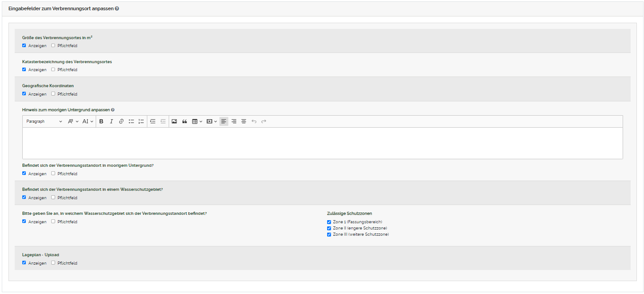Create a numbered list

[141, 121]
